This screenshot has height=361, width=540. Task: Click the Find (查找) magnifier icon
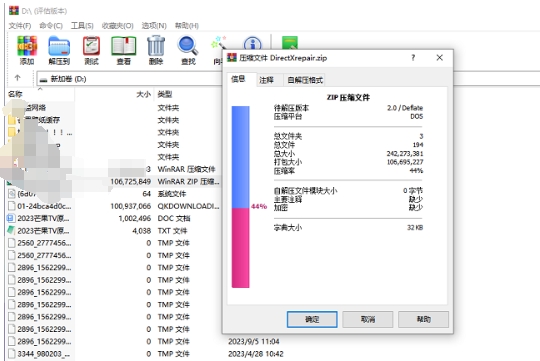(188, 50)
